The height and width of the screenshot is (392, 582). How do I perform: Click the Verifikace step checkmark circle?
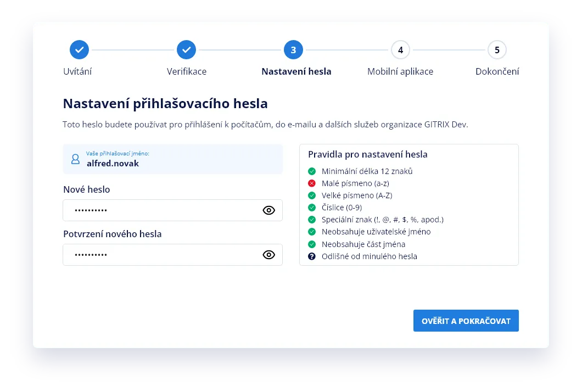click(x=186, y=50)
